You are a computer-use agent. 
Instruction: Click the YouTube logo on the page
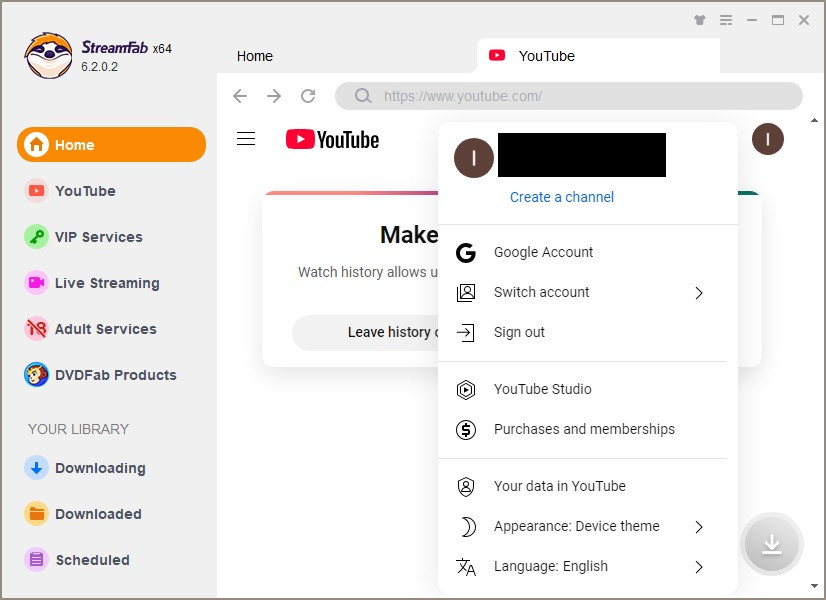click(332, 140)
